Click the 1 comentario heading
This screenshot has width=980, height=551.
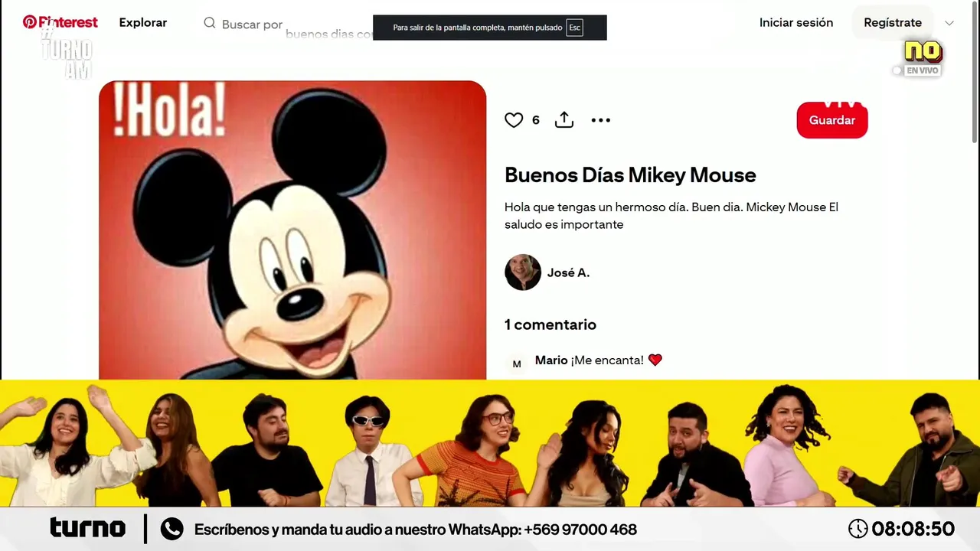pos(550,324)
